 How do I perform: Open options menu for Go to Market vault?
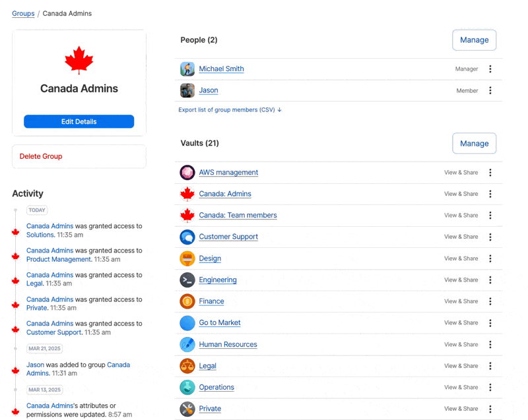point(490,323)
